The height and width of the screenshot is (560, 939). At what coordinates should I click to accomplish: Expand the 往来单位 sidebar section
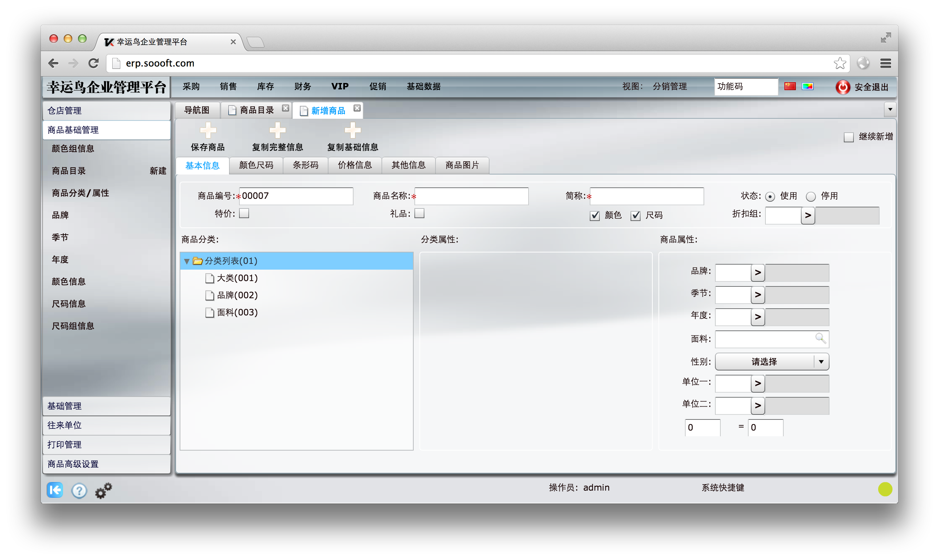click(x=107, y=425)
